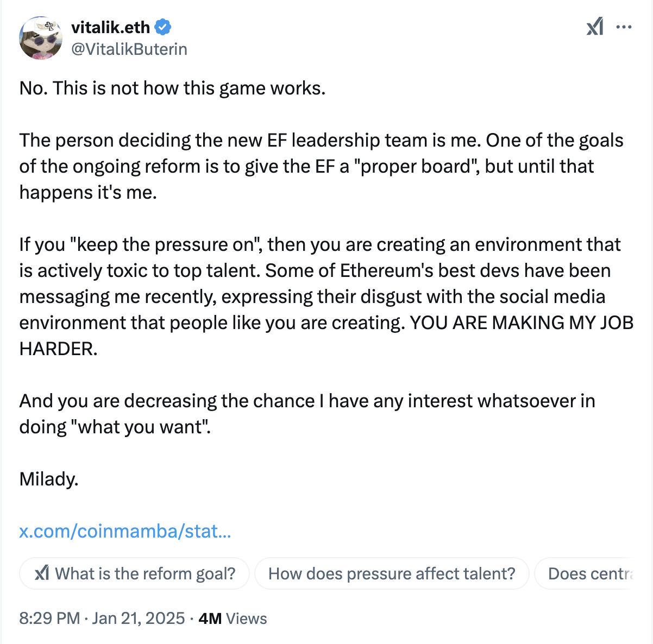Click paragraph starting "And you are decreasing"
653x644 pixels.
[307, 414]
